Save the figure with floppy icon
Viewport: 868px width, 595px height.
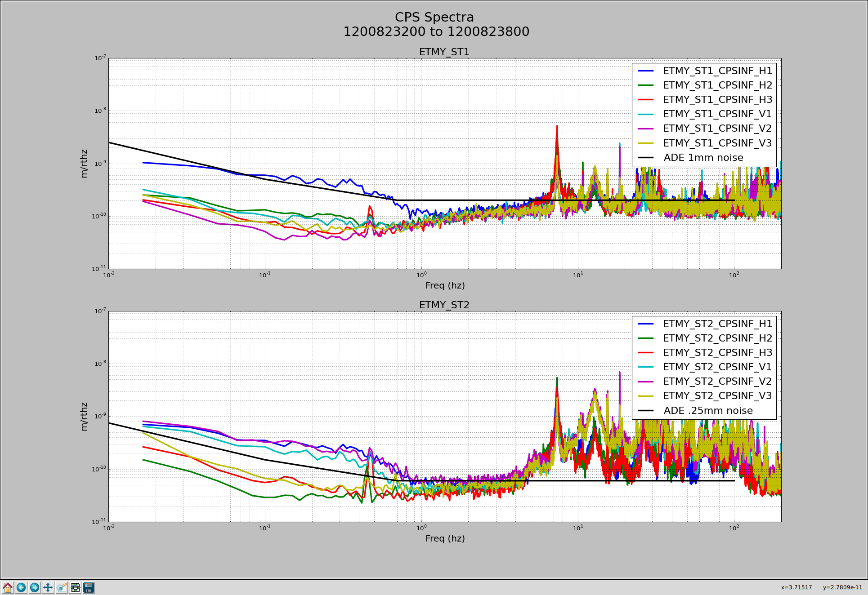(x=89, y=587)
